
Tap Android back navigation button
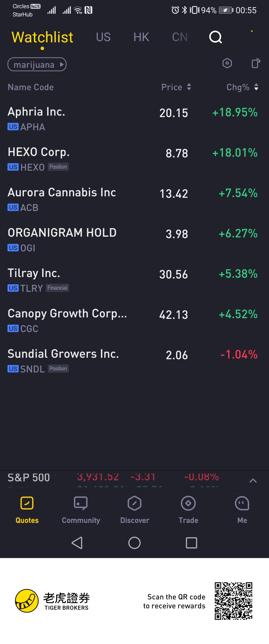tap(77, 543)
